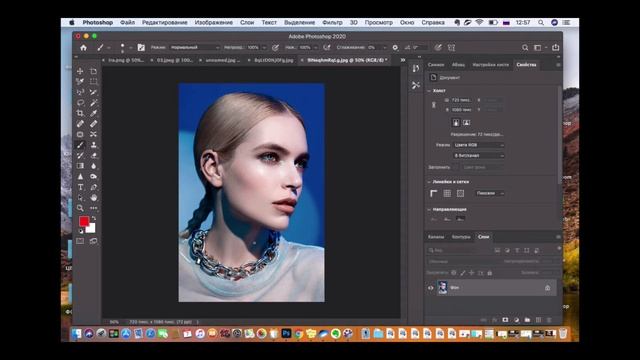Toggle pressure for size button

(438, 48)
